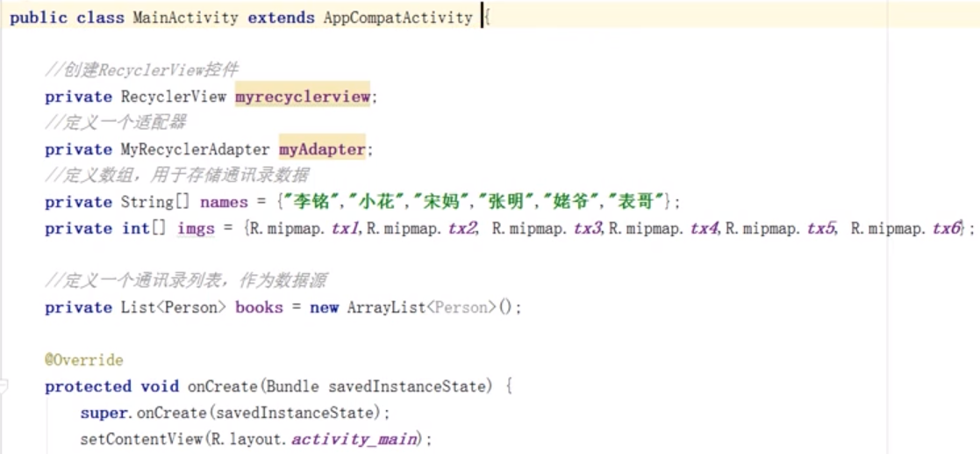Click the string "小花"

(379, 202)
